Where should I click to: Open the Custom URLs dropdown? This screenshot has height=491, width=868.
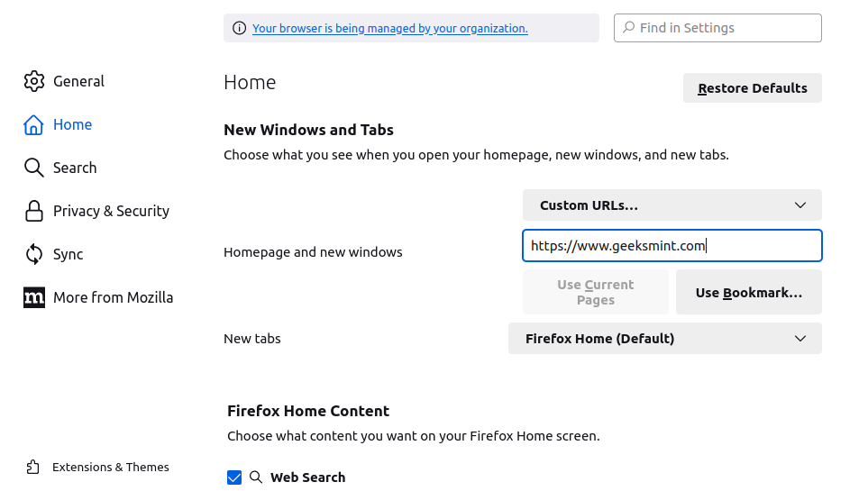coord(672,205)
